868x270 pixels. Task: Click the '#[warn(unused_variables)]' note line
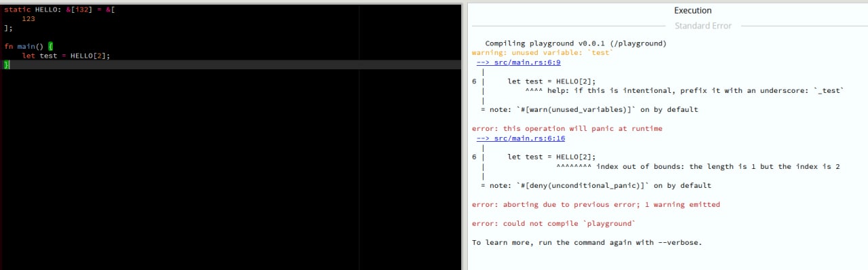click(x=589, y=109)
